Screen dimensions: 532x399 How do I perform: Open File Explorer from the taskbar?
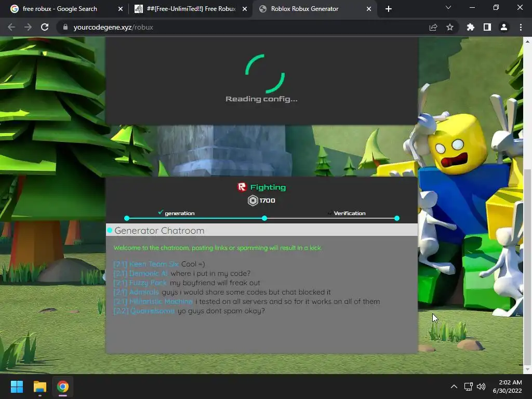tap(39, 387)
